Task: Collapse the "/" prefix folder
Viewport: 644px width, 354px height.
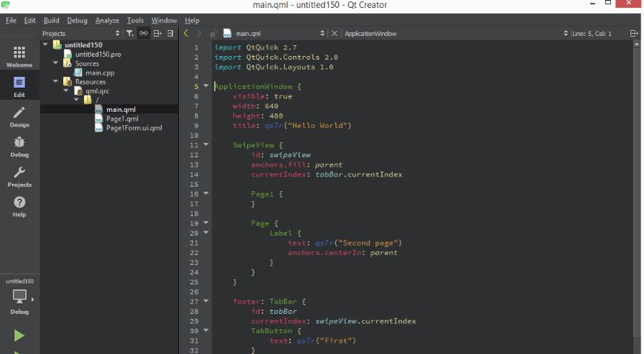Action: (76, 99)
